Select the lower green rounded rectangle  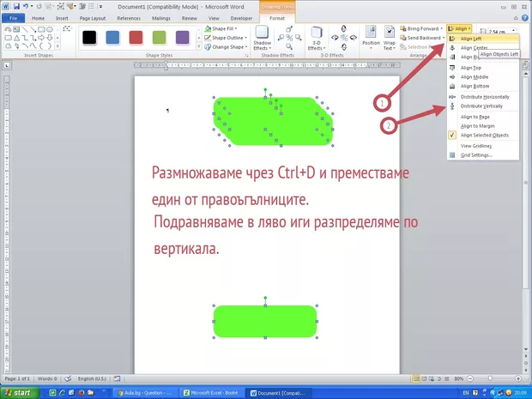click(265, 321)
